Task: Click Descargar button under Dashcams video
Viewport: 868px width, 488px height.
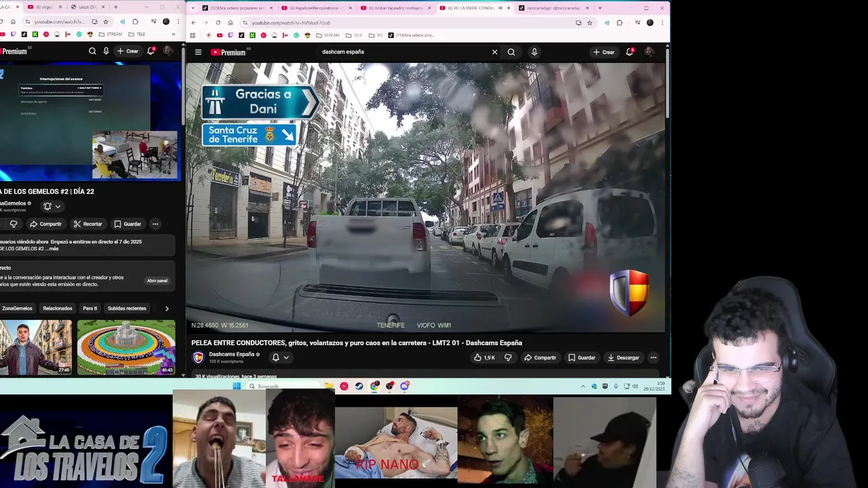Action: (x=623, y=358)
